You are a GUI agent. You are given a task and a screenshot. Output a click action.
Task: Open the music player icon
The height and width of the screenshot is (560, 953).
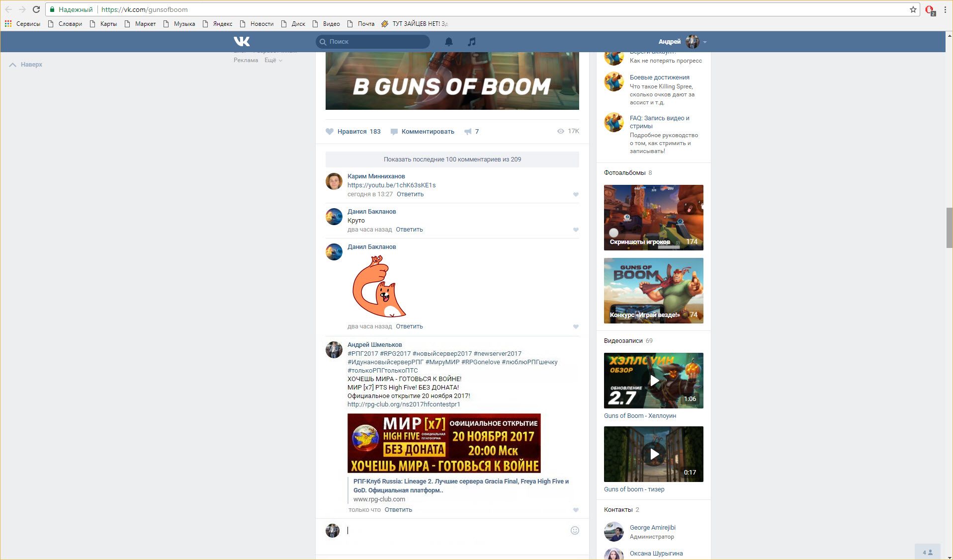coord(472,42)
